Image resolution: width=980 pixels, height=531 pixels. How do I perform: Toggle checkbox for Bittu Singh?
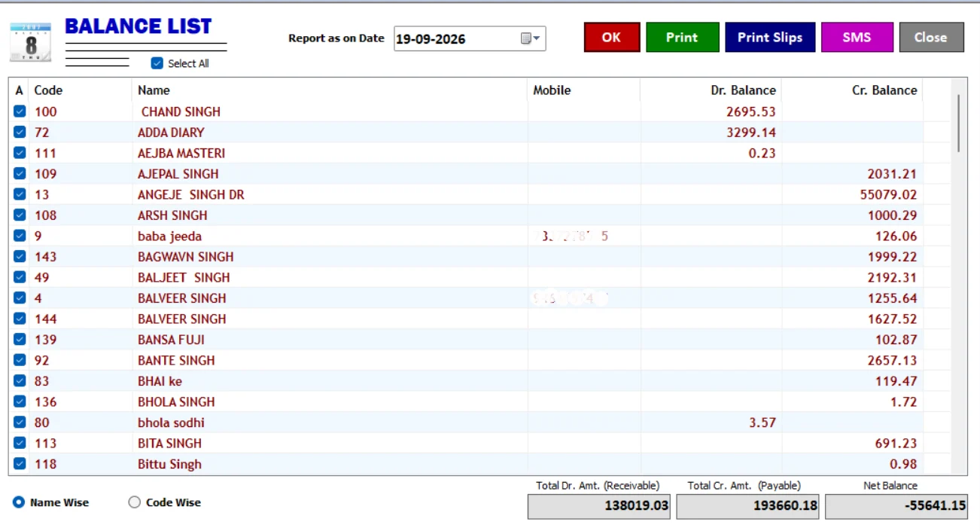point(20,463)
